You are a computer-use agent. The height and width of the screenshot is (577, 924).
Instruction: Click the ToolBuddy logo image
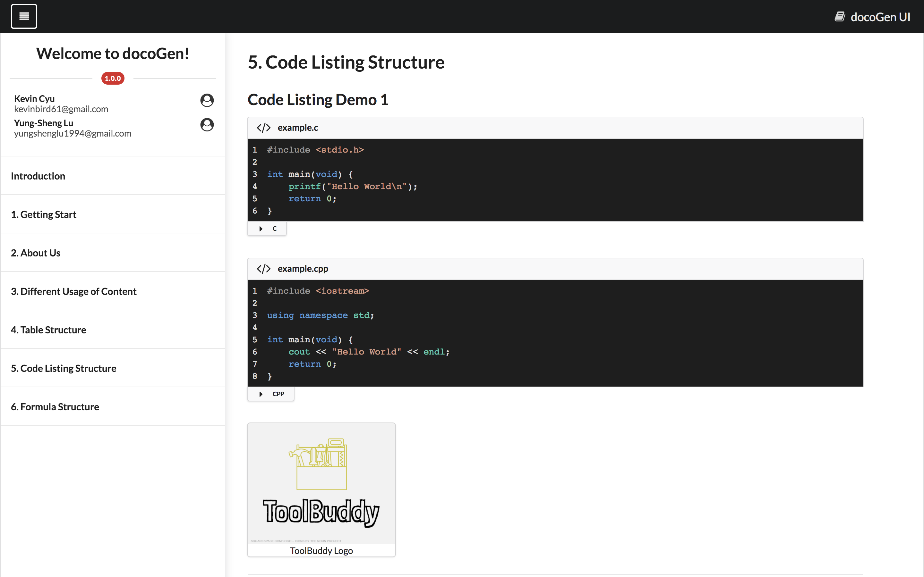click(321, 483)
